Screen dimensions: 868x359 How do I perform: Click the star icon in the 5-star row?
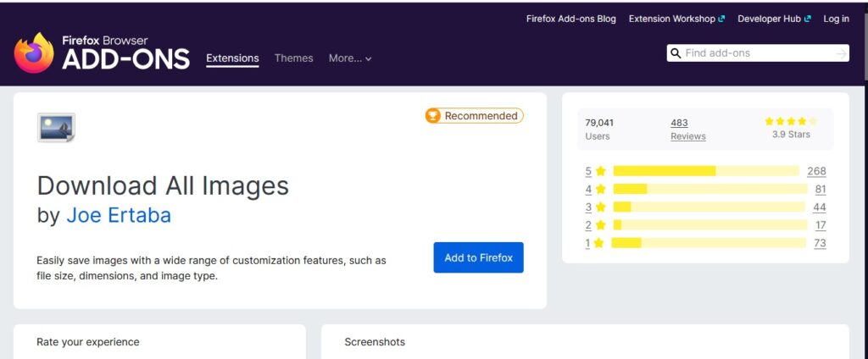click(601, 171)
